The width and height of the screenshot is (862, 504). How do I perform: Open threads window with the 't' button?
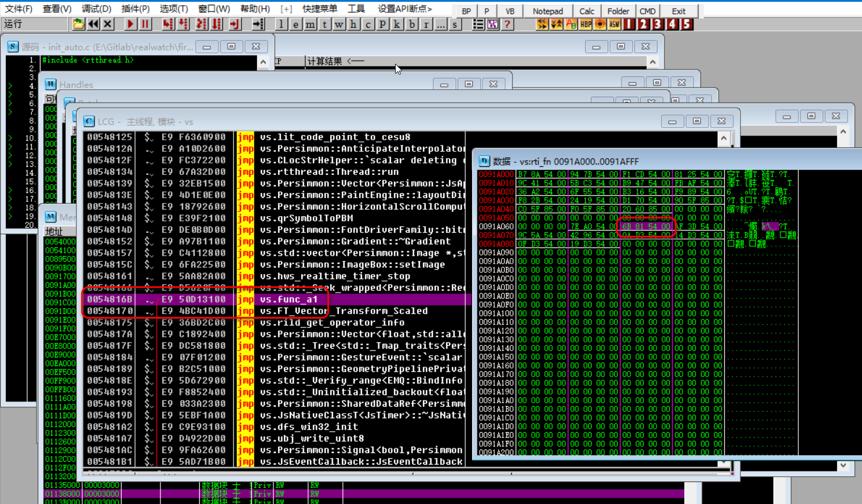pyautogui.click(x=325, y=24)
